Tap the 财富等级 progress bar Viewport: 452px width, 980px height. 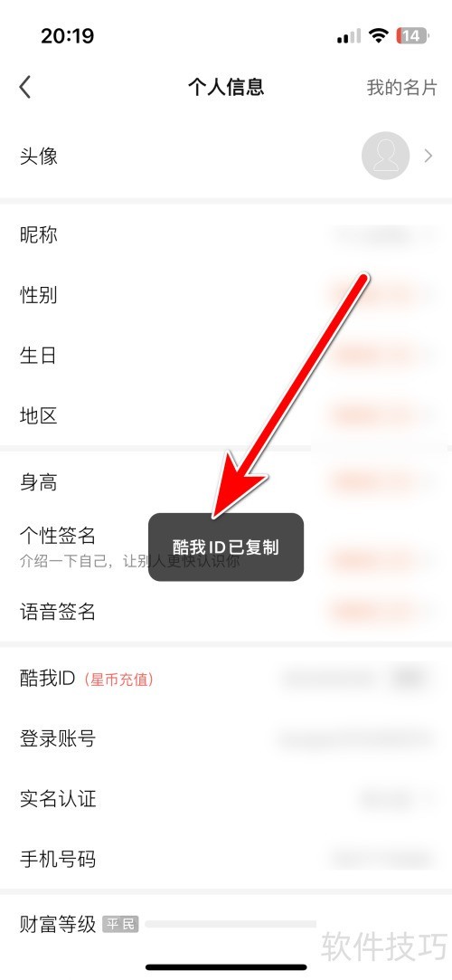coord(231,924)
